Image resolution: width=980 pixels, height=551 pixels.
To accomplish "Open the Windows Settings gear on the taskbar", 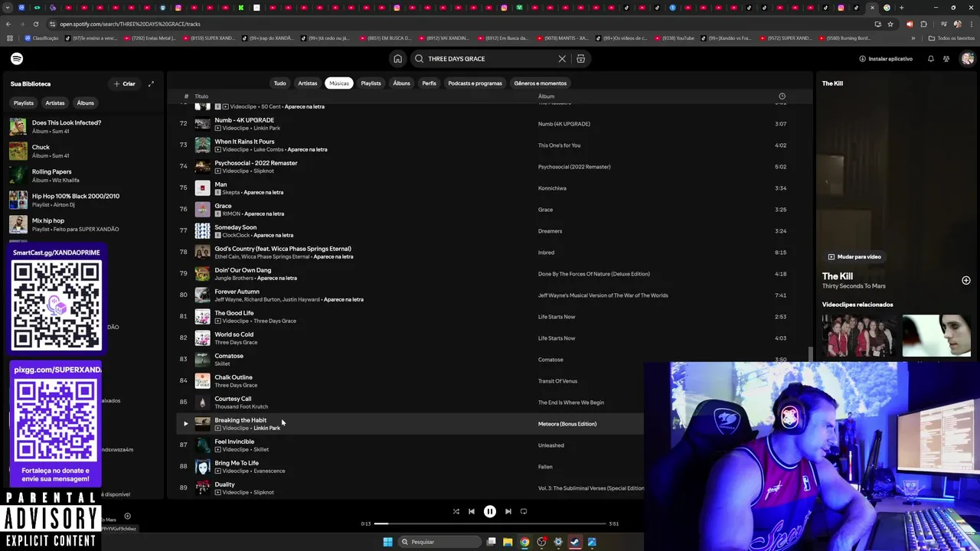I will tap(558, 542).
